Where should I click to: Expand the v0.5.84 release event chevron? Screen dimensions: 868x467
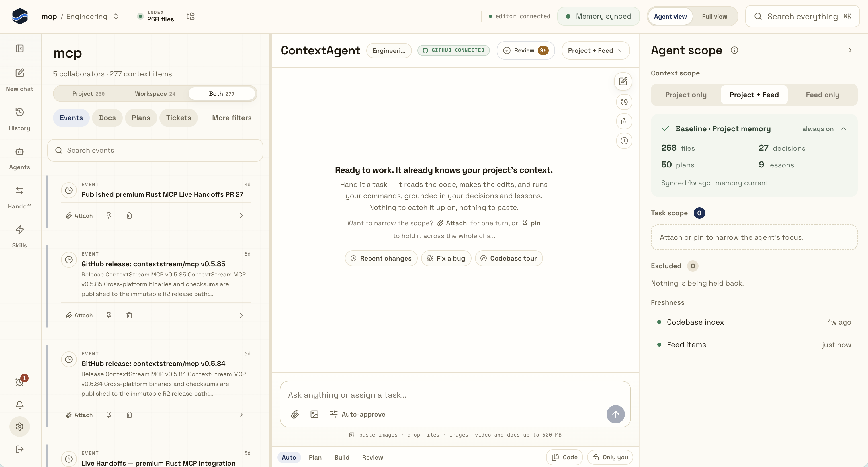tap(241, 415)
